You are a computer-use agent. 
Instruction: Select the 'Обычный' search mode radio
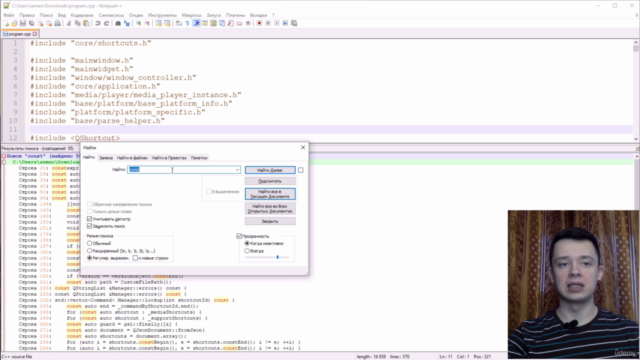pos(89,243)
